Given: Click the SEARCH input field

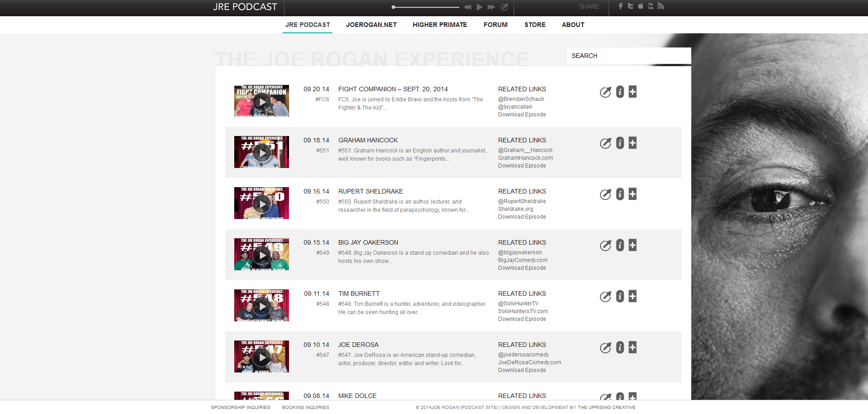Looking at the screenshot, I should point(628,56).
